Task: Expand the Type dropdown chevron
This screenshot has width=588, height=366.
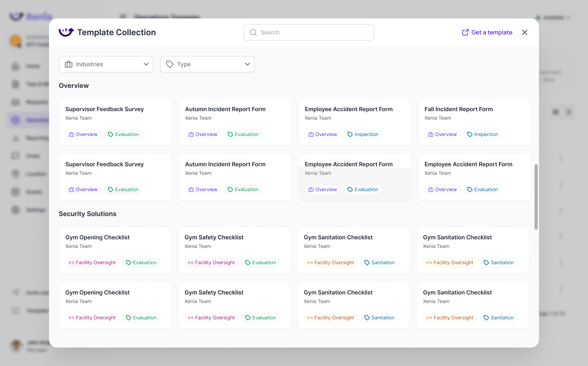Action: click(247, 64)
